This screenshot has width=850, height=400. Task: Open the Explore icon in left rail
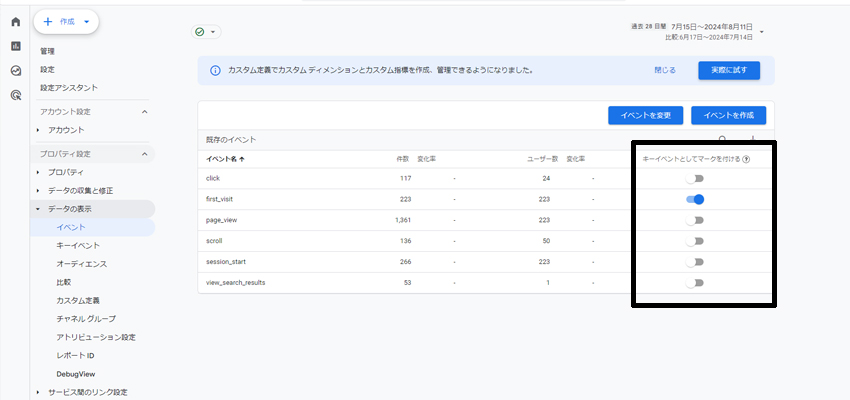(16, 70)
